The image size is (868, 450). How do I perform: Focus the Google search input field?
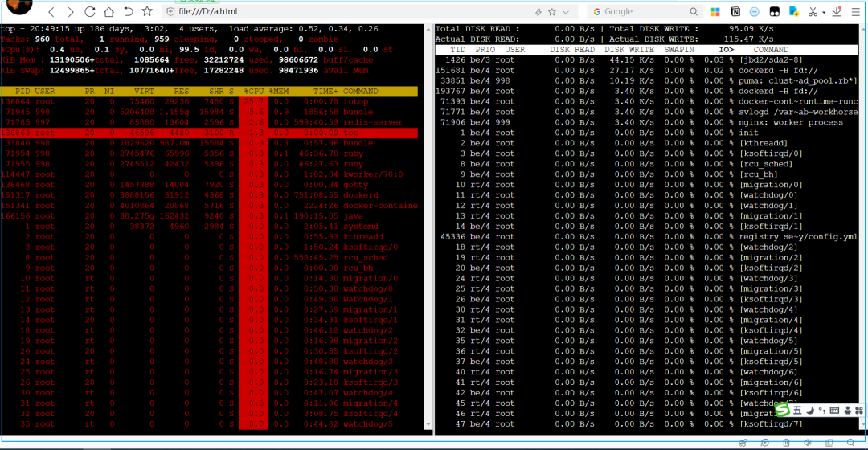coord(645,11)
